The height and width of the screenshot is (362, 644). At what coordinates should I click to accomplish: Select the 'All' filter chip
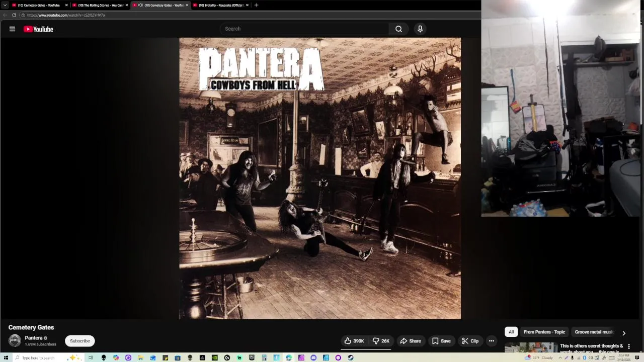[511, 332]
